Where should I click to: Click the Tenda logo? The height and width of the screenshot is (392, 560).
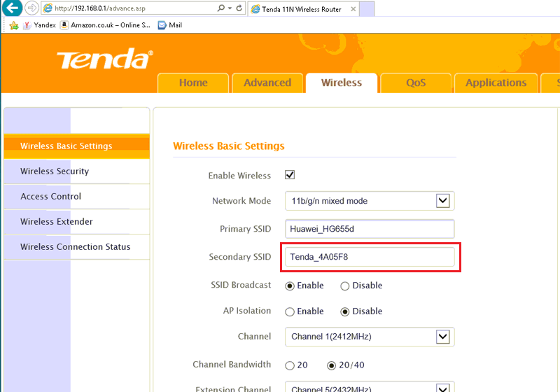[x=104, y=59]
